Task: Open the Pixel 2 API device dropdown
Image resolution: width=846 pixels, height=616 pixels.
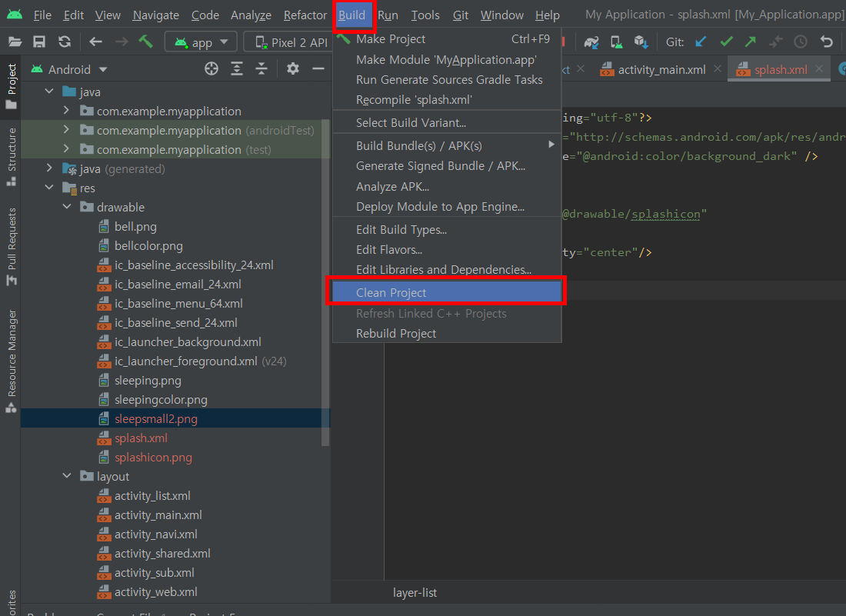Action: (288, 42)
